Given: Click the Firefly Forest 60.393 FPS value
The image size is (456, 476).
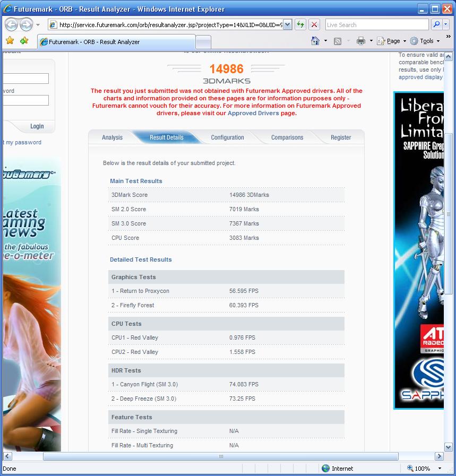Looking at the screenshot, I should coord(244,305).
